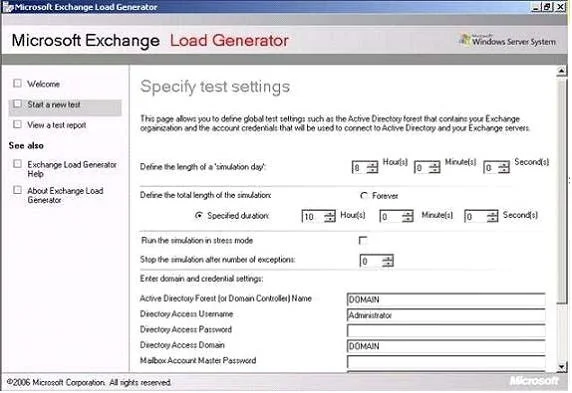The width and height of the screenshot is (572, 393).
Task: Select the Specified duration radio button
Action: (x=199, y=216)
